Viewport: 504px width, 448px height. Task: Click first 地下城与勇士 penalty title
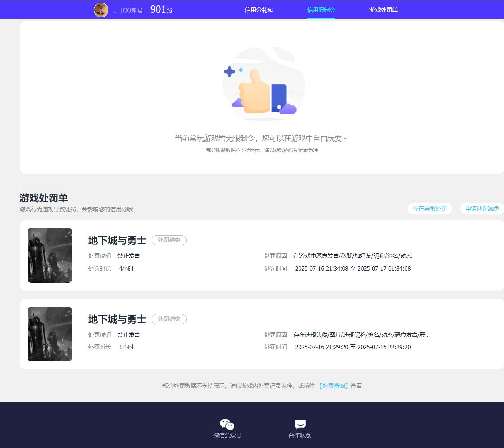point(117,241)
